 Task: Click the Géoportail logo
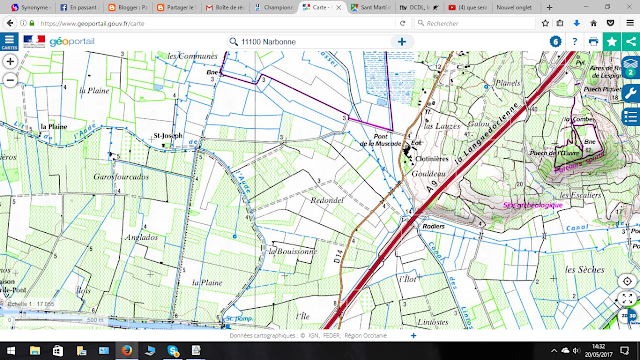(x=72, y=42)
